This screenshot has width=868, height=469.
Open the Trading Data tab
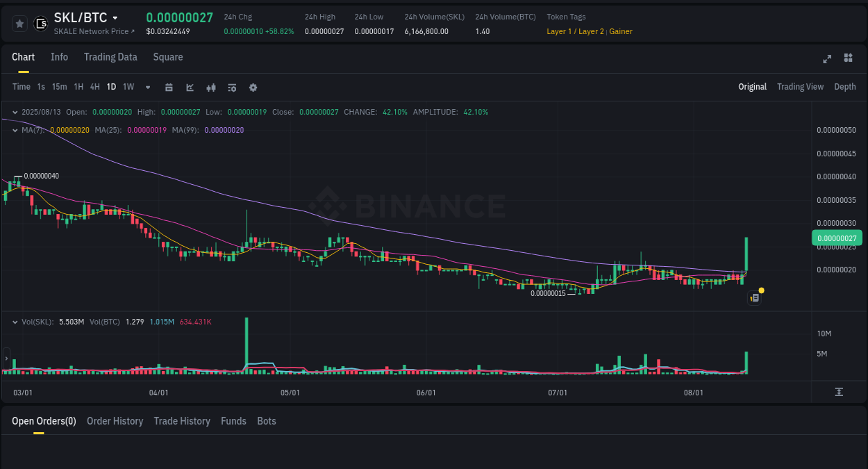tap(110, 57)
